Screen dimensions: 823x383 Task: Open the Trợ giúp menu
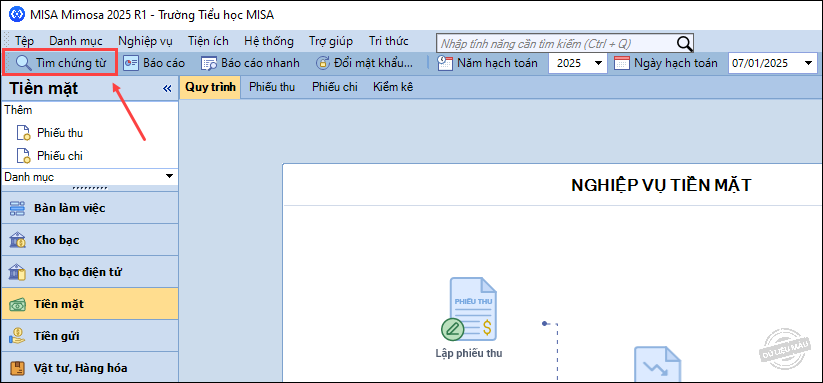coord(331,41)
